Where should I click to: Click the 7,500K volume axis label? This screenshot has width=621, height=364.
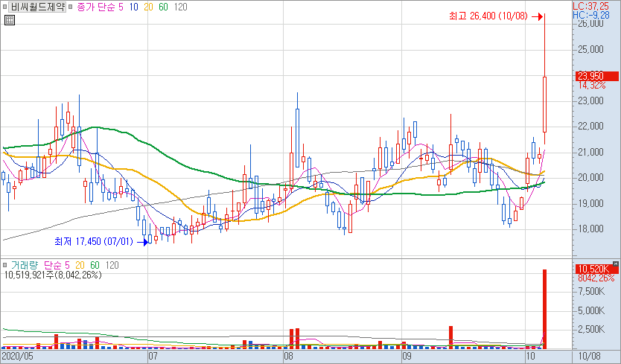click(591, 292)
